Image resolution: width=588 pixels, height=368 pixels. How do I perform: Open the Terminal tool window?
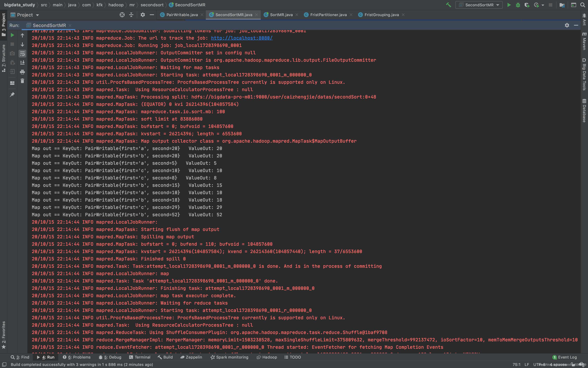140,357
